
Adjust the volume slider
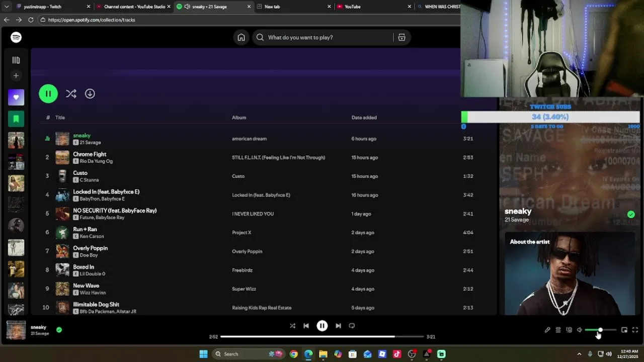(601, 330)
